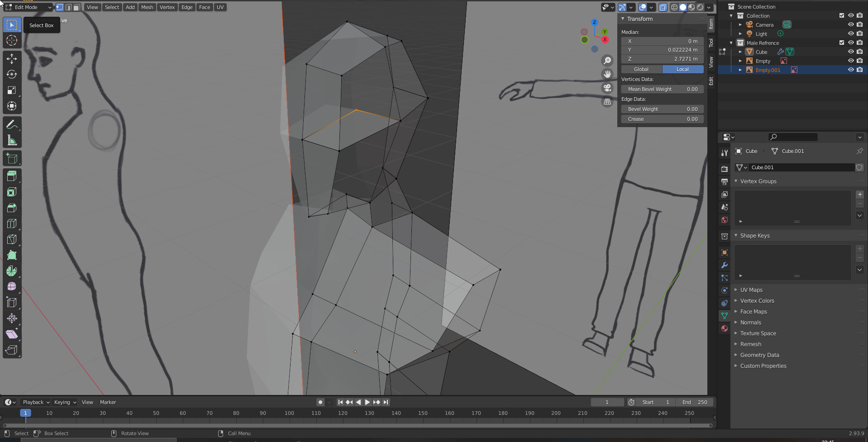Switch transform orientation to Global
Screen dimensions: 868x442
coord(641,69)
